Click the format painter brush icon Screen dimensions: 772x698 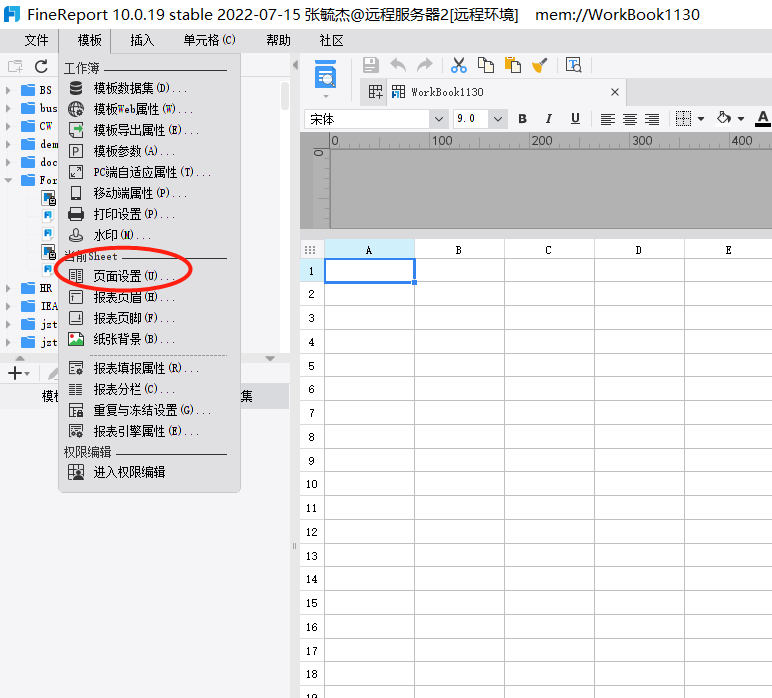click(x=540, y=65)
